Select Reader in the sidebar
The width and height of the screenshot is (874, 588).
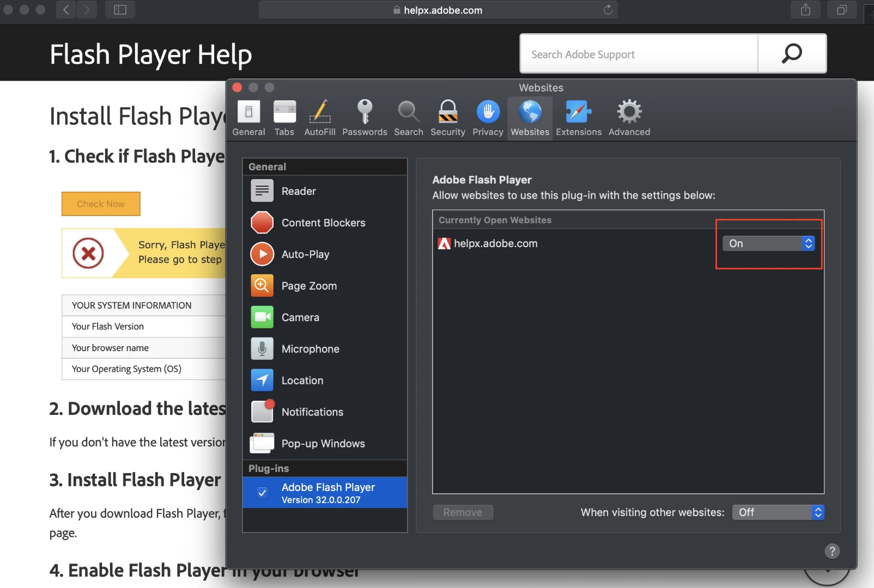325,191
